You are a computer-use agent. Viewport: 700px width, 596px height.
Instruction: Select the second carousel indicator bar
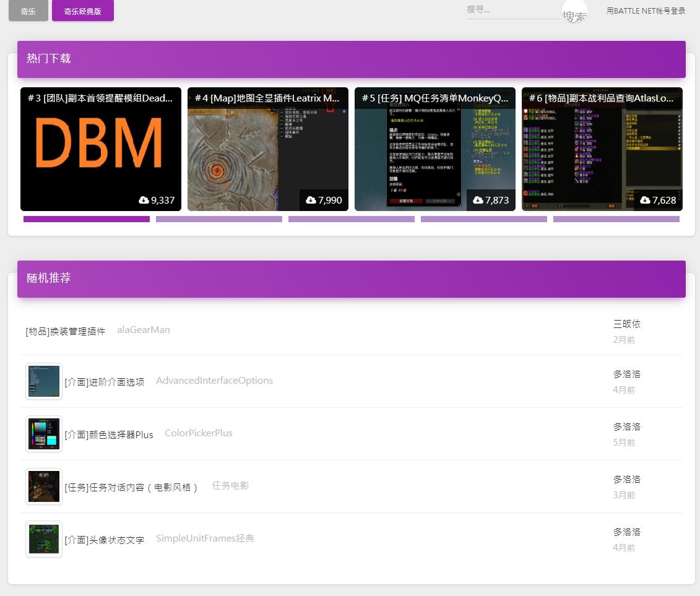click(x=218, y=219)
